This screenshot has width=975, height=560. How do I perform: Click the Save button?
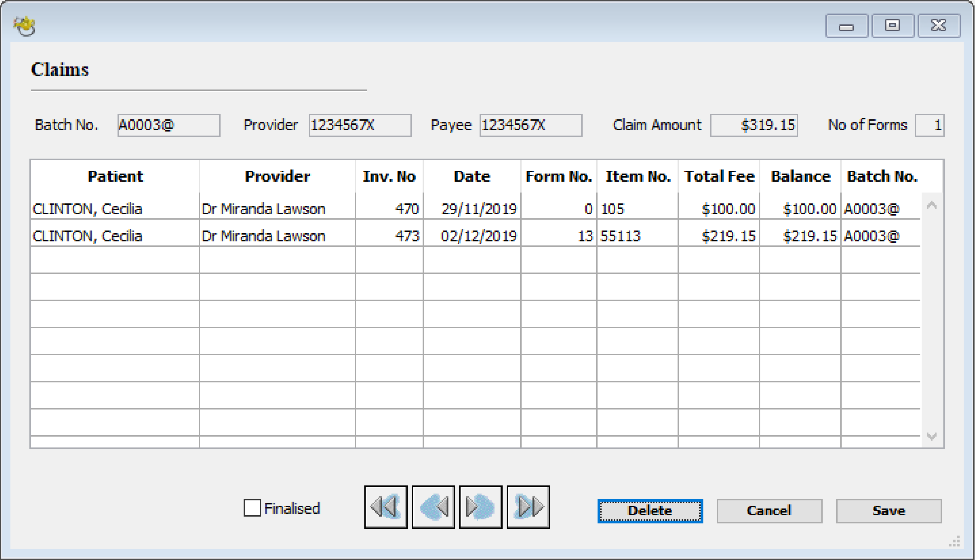888,510
